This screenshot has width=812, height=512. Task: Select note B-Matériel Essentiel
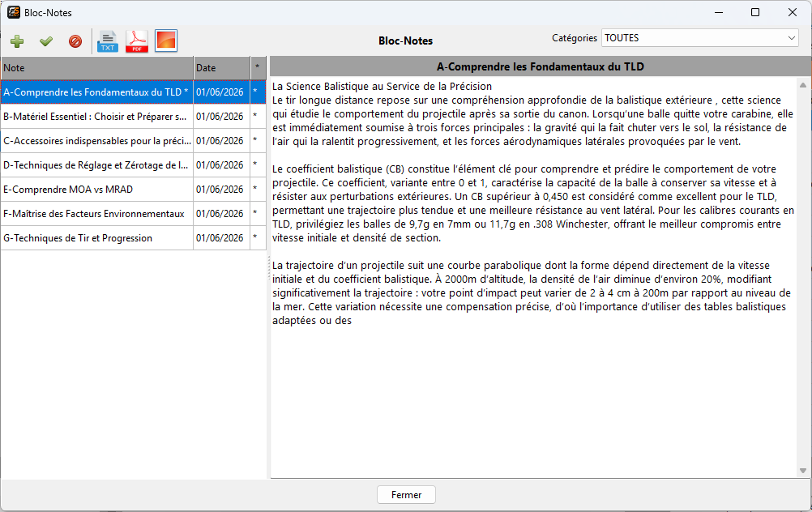(x=96, y=117)
